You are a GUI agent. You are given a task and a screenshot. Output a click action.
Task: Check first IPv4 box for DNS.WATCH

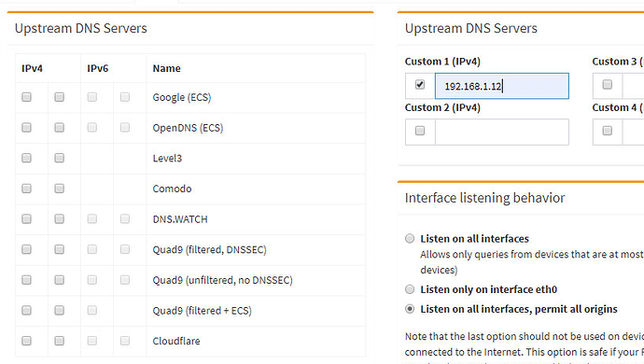(x=27, y=218)
